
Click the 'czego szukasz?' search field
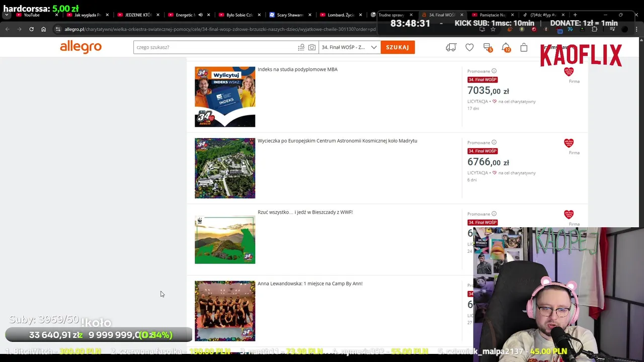(x=215, y=47)
